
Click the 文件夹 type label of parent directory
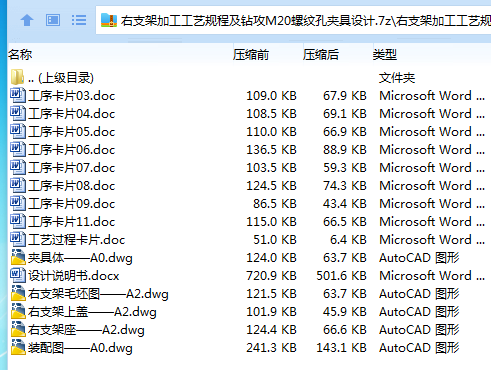[x=397, y=78]
